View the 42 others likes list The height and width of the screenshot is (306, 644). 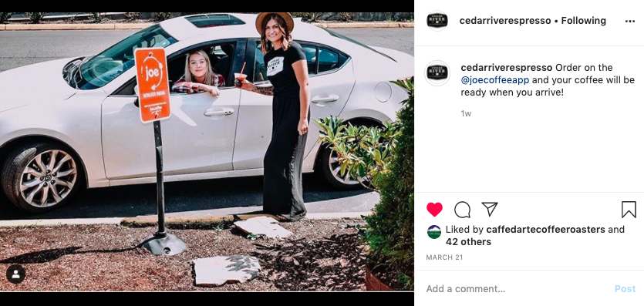(468, 242)
